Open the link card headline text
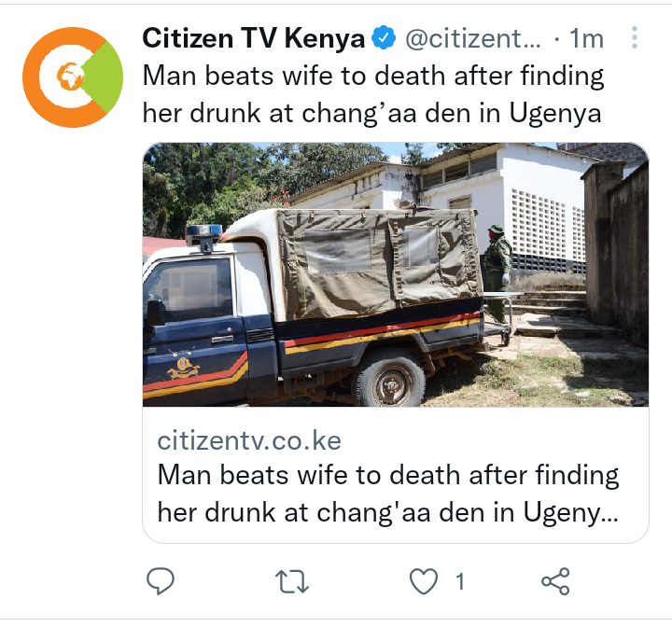 pyautogui.click(x=388, y=494)
